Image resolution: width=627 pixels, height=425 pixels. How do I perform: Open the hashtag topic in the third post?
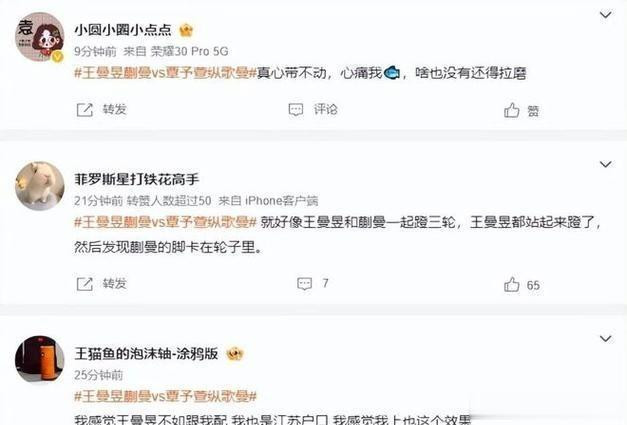[x=165, y=397]
